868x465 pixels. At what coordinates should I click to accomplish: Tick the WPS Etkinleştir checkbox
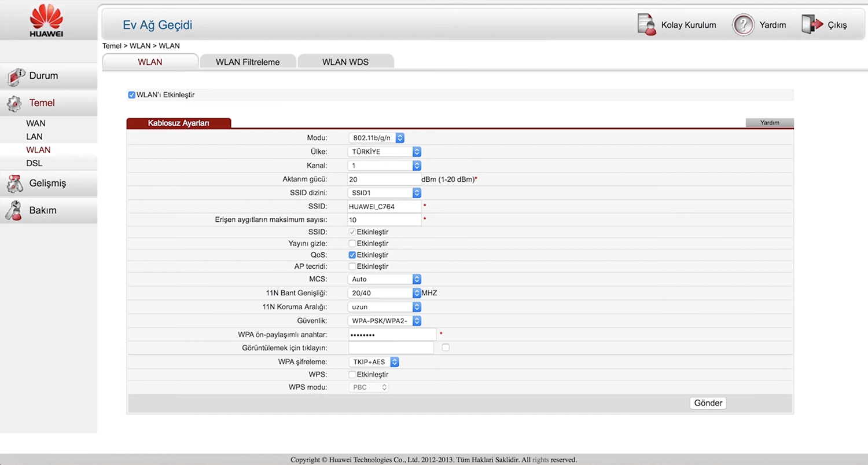click(x=352, y=375)
